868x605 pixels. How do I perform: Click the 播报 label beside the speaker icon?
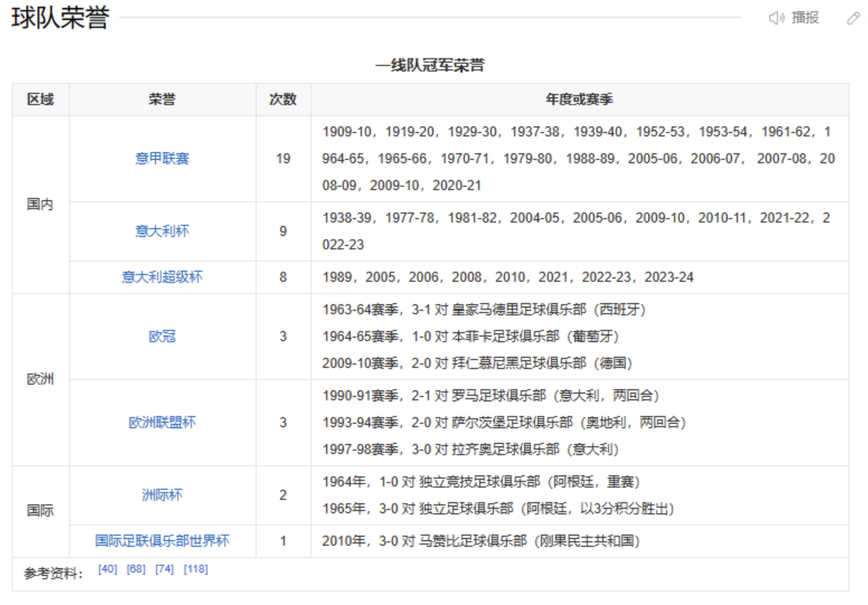(805, 18)
